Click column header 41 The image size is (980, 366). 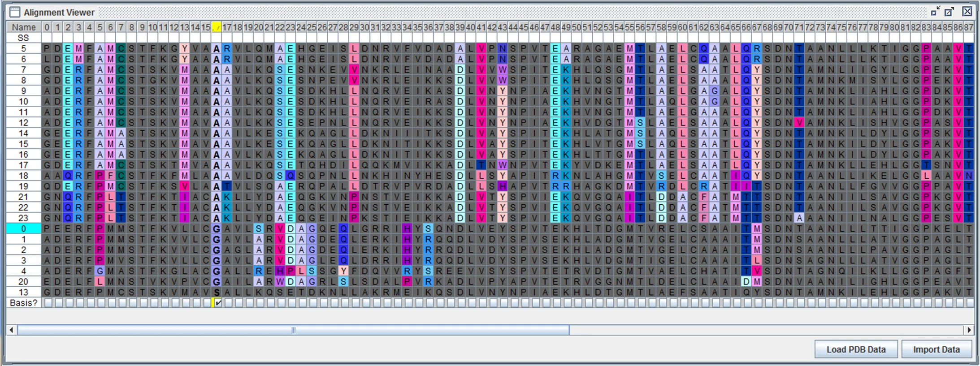[481, 27]
